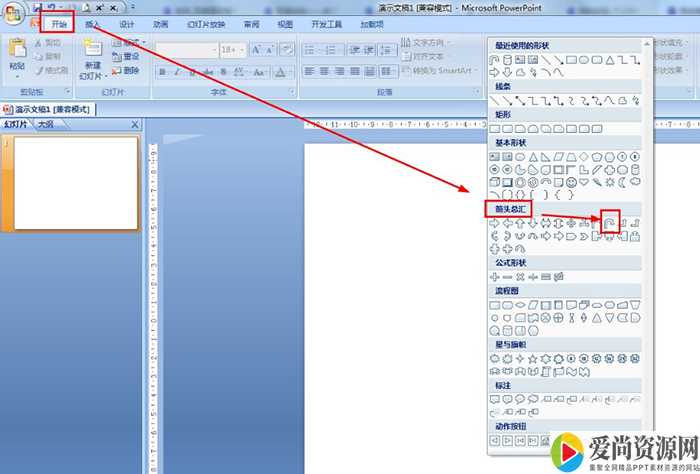
Task: Select the heart shape in basic shapes
Action: point(583,183)
